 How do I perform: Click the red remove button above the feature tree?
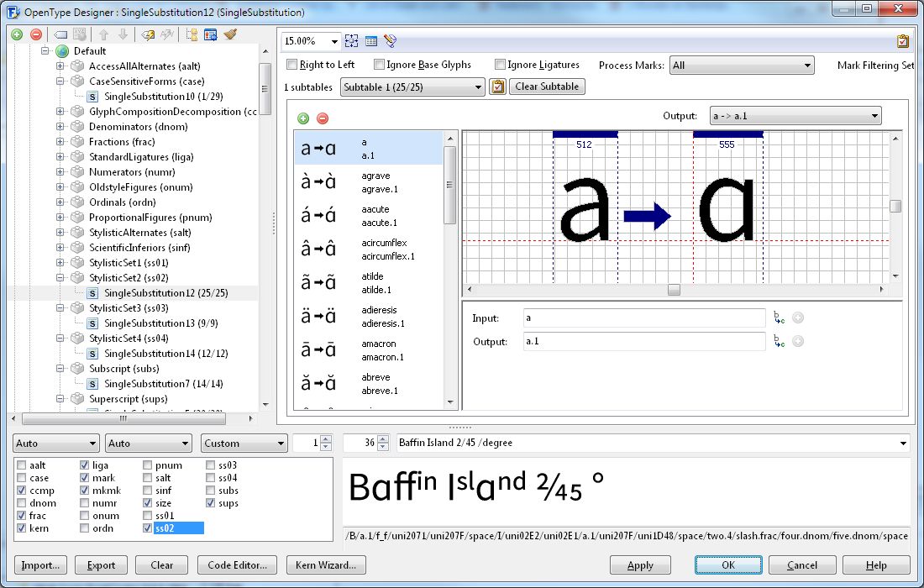coord(35,34)
